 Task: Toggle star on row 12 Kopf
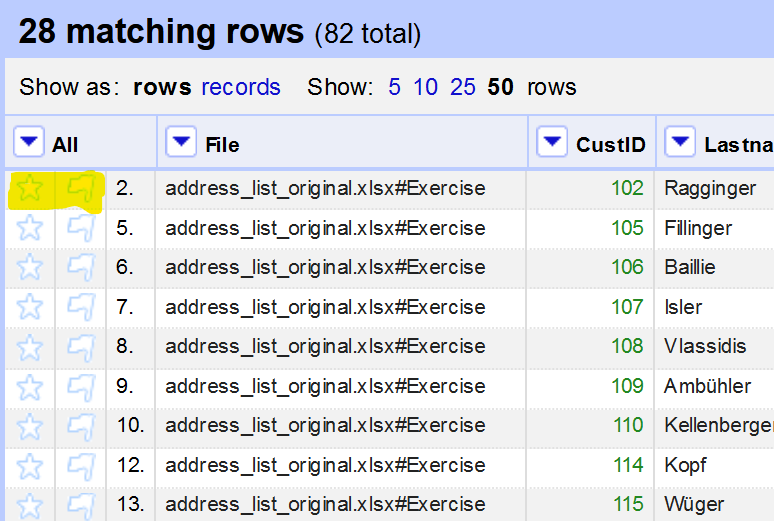click(30, 464)
